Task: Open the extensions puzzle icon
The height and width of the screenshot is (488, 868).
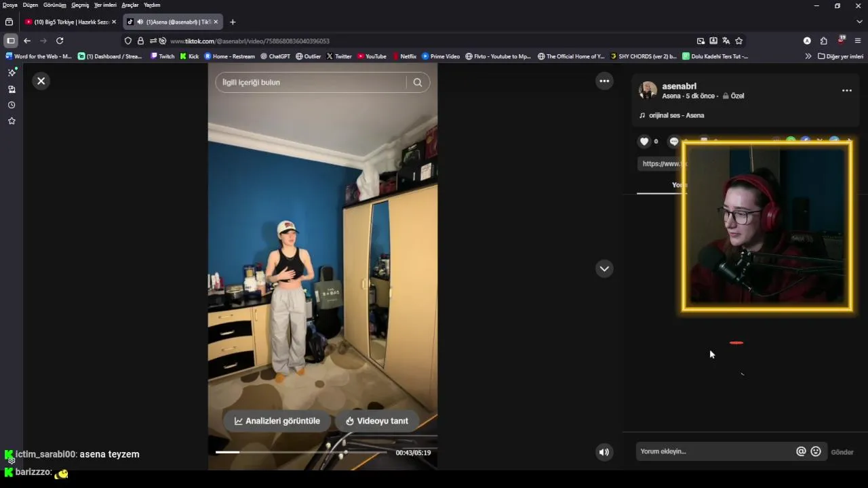Action: (823, 41)
